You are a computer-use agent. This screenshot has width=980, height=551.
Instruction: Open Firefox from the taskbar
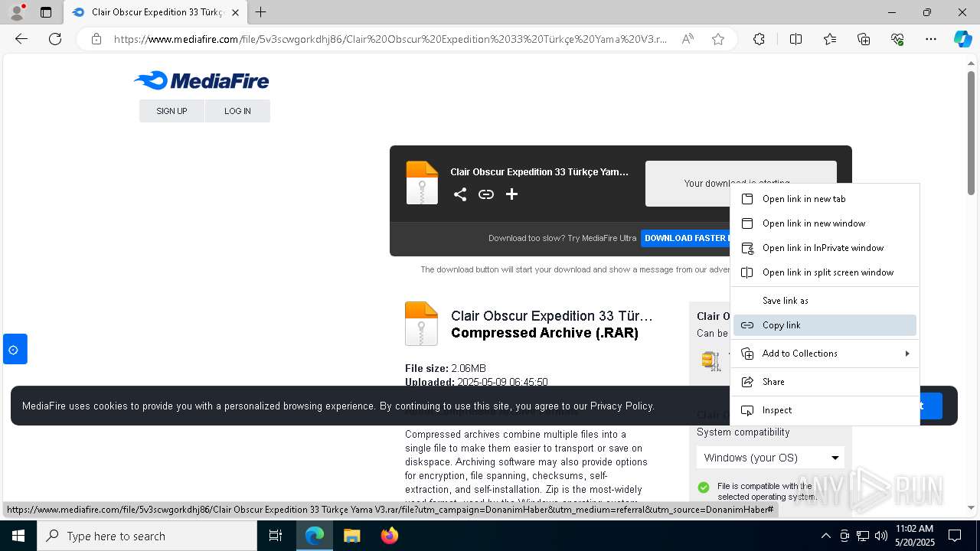[389, 536]
